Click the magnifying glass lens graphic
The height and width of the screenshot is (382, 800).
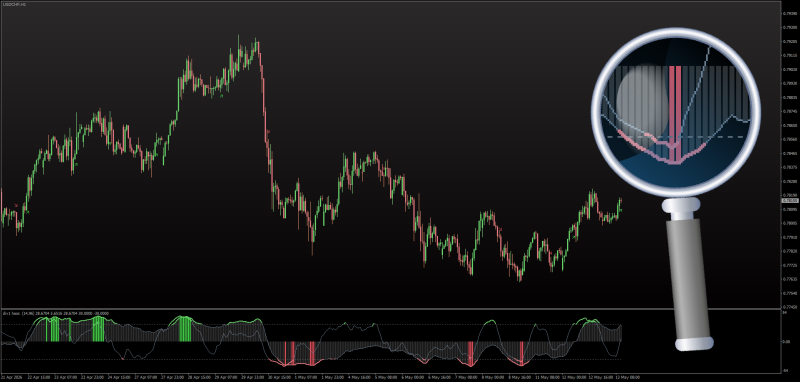[x=676, y=112]
